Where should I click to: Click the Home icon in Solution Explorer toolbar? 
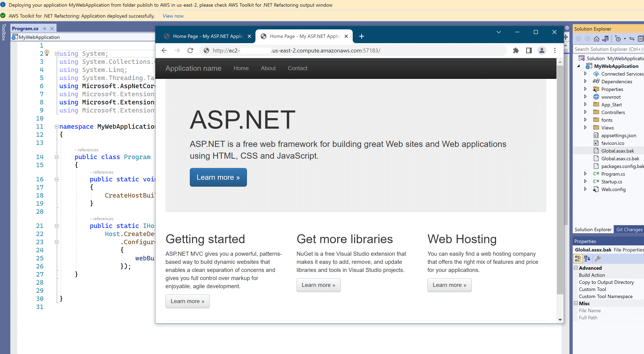(597, 39)
